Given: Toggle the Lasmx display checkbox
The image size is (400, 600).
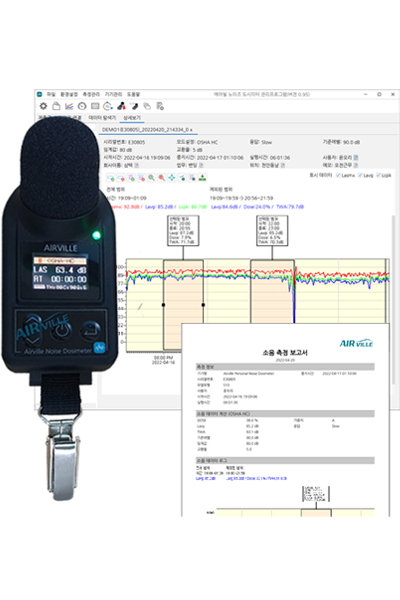Looking at the screenshot, I should (x=338, y=175).
